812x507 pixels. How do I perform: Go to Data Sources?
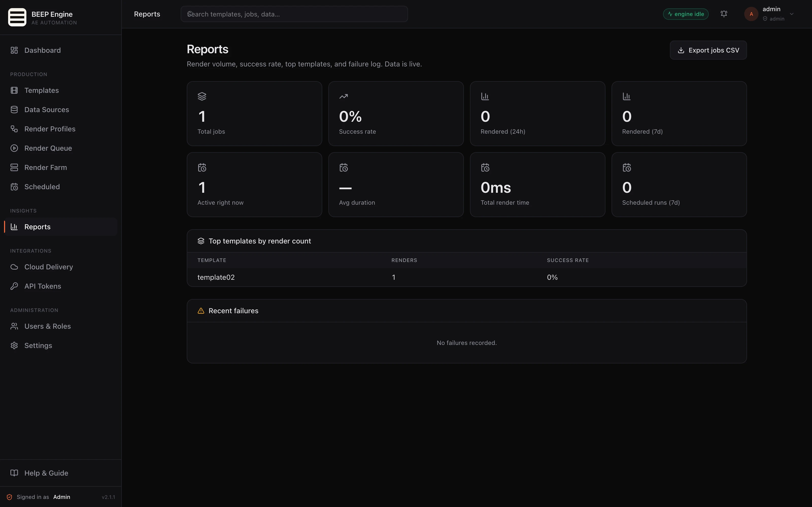[60, 110]
